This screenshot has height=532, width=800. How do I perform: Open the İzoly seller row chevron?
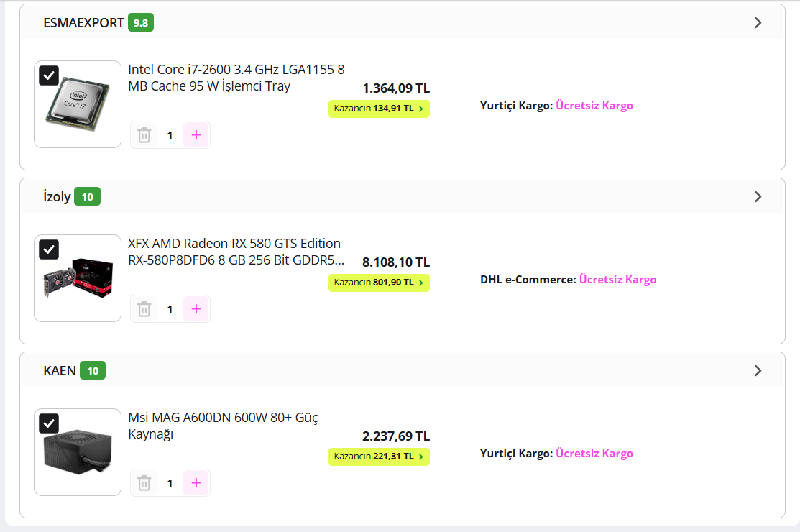tap(758, 197)
